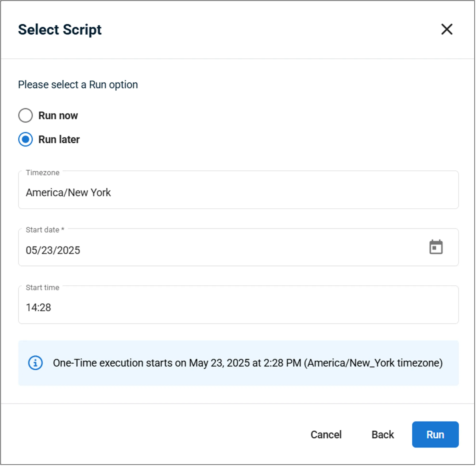Click the 'Start date *' floating label
The height and width of the screenshot is (466, 476).
45,230
